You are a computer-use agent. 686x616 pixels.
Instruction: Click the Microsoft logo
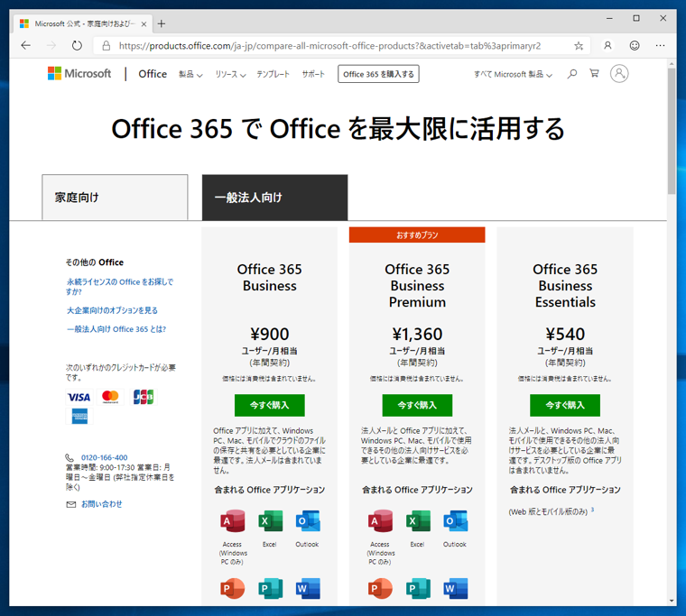[x=79, y=73]
